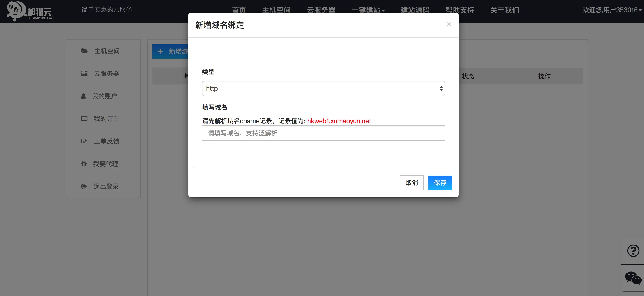Click the user icon beside 我的账户

(x=84, y=96)
